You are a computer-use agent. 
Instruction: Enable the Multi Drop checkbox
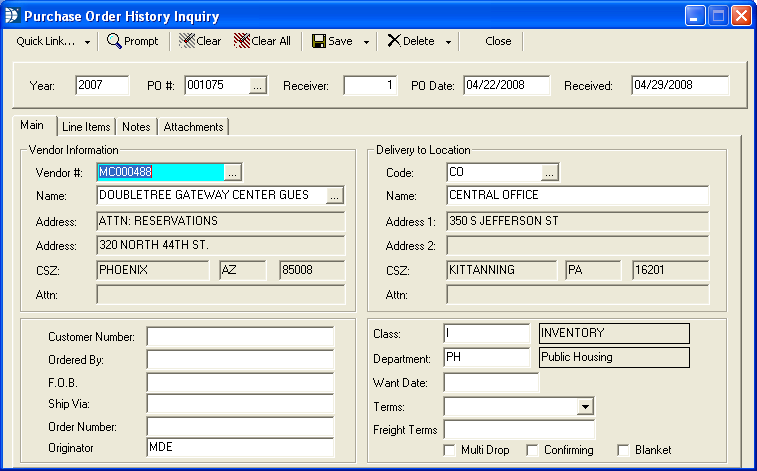[x=452, y=450]
